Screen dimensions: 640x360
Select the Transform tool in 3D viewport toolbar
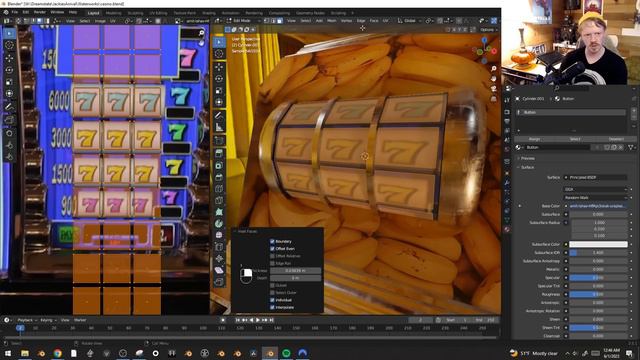coord(219,102)
